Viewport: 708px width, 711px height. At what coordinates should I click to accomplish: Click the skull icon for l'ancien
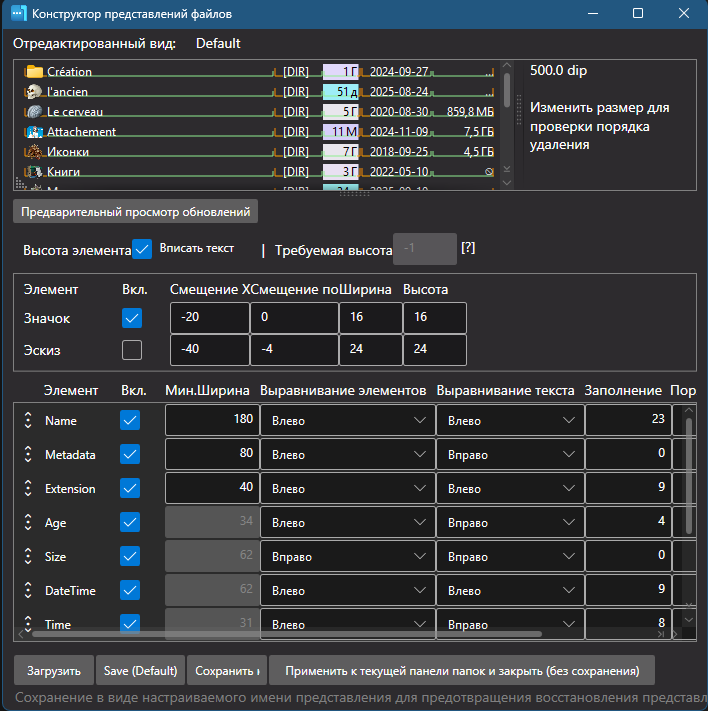(34, 92)
